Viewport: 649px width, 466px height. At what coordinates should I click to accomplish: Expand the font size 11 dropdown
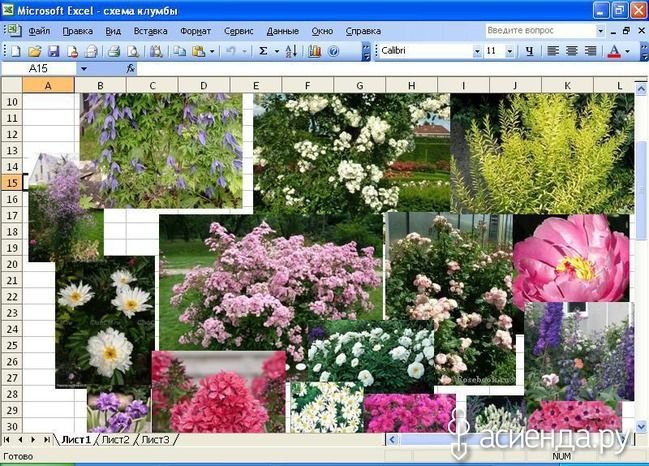pos(510,50)
